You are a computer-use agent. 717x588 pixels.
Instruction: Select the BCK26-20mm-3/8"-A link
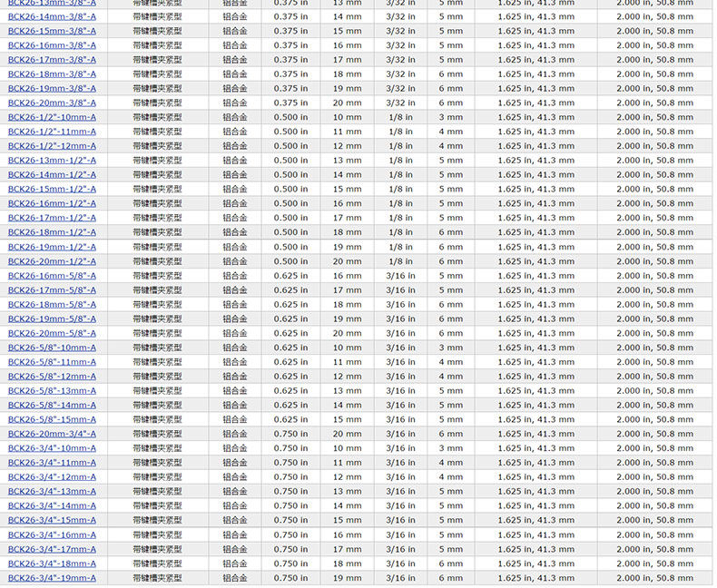coord(52,103)
